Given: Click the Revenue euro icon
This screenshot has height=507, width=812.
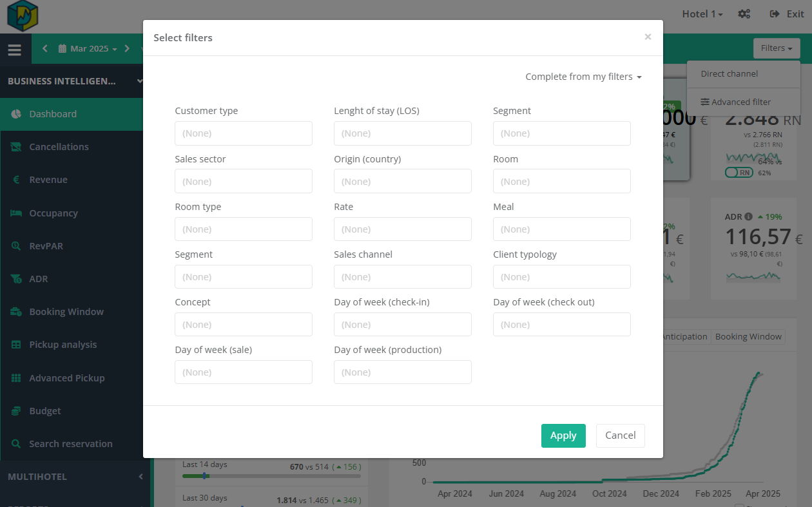Looking at the screenshot, I should tap(16, 180).
